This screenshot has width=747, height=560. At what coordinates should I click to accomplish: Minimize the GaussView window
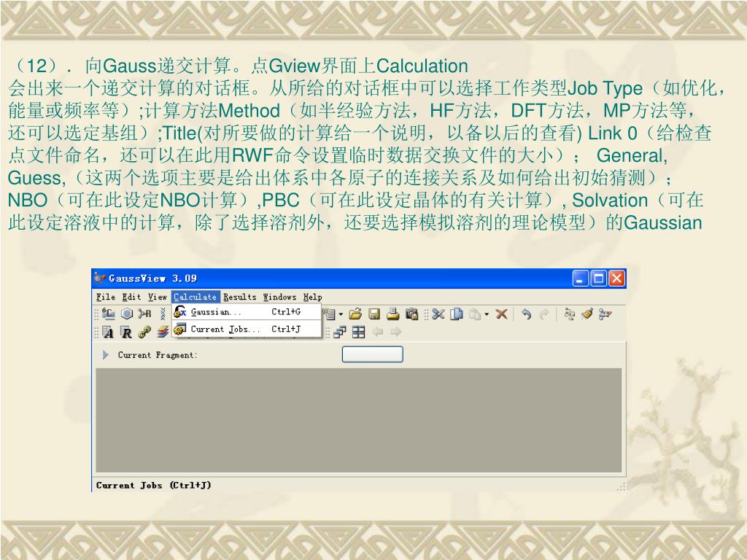coord(580,279)
